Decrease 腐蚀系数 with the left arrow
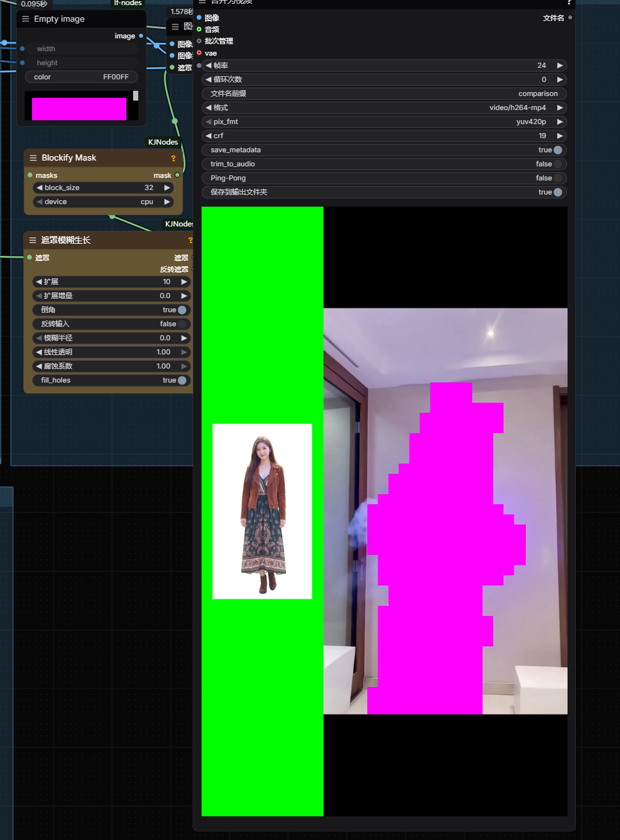620x840 pixels. 39,366
